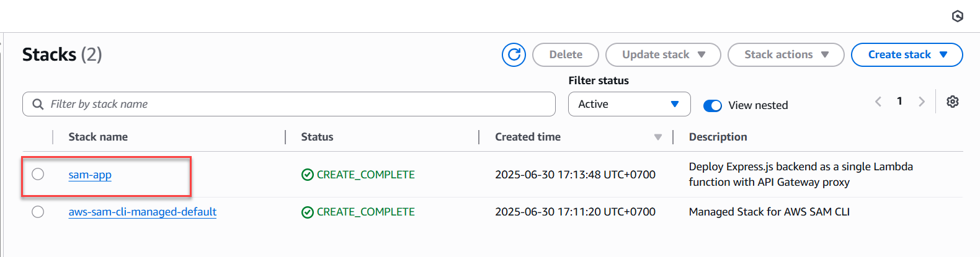Image resolution: width=980 pixels, height=257 pixels.
Task: Go to previous page of stacks
Action: [x=878, y=102]
